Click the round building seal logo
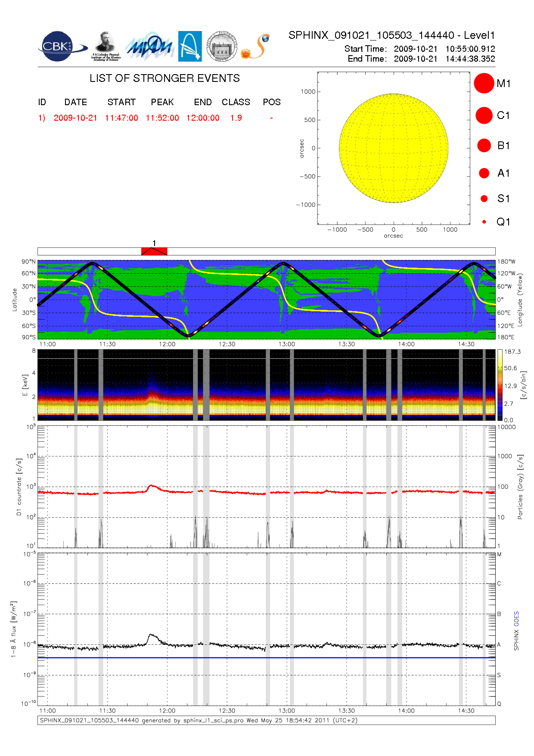534x756 pixels. 221,46
